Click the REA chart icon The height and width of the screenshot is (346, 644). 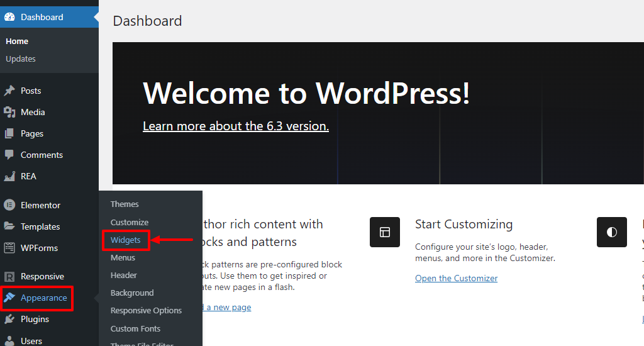[9, 176]
